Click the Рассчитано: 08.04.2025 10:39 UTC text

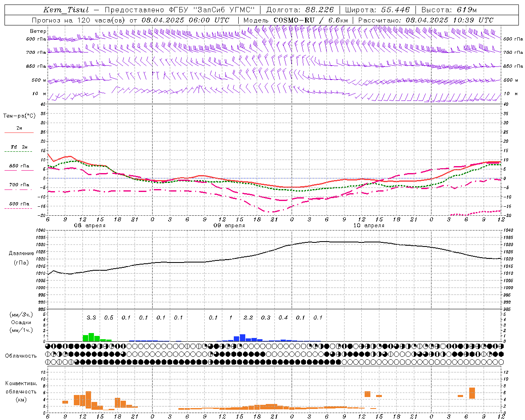pyautogui.click(x=426, y=20)
